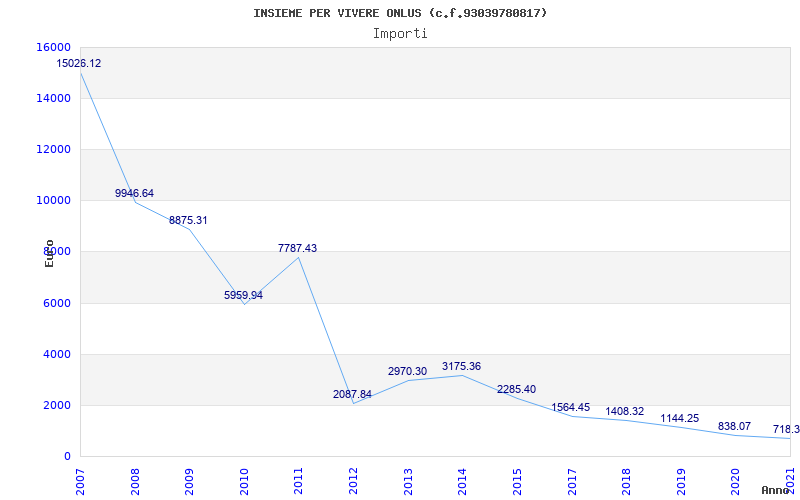800x500 pixels.
Task: Select the 1408.32 data label
Action: tap(625, 412)
